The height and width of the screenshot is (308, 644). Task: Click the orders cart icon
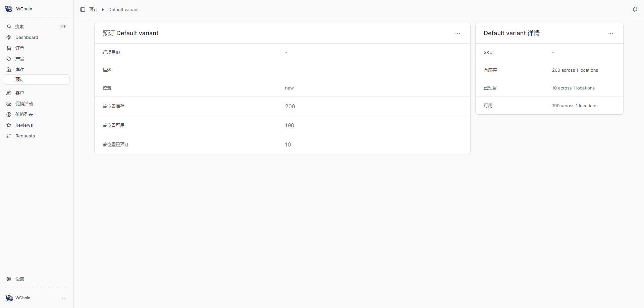[x=9, y=48]
